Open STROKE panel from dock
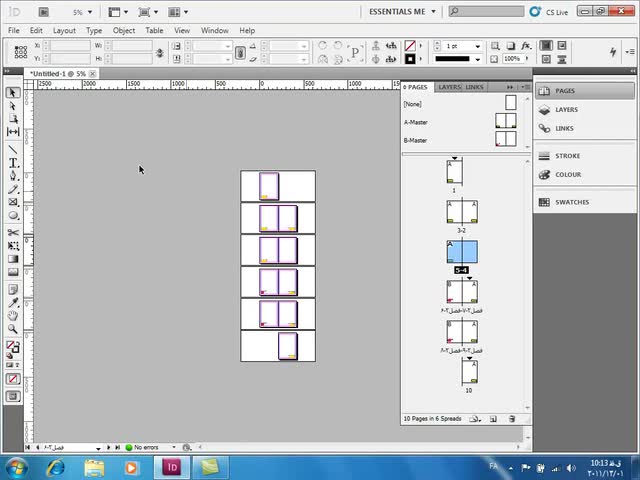Image resolution: width=640 pixels, height=480 pixels. point(584,156)
